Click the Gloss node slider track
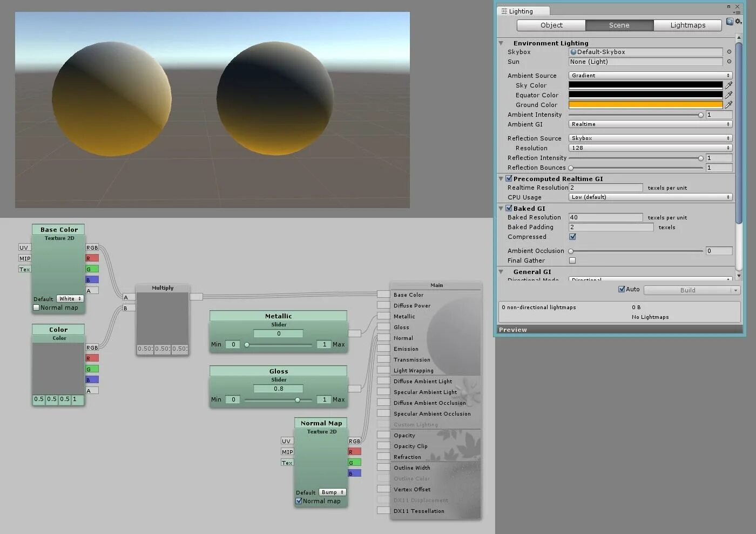Screen dimensions: 756x534 pyautogui.click(x=278, y=400)
